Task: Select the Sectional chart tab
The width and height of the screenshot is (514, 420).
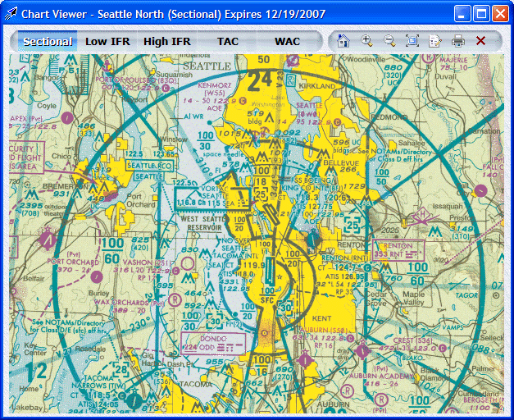Action: pos(47,41)
